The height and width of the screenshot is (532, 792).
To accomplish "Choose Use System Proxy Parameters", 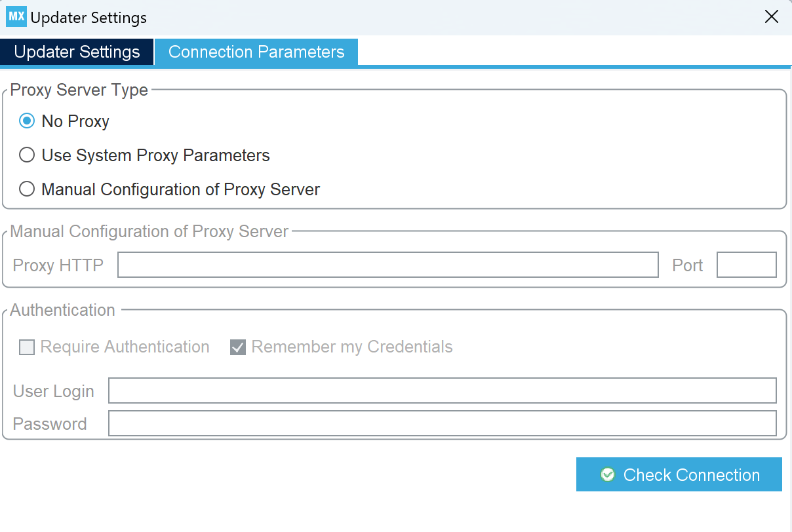I will tap(27, 155).
